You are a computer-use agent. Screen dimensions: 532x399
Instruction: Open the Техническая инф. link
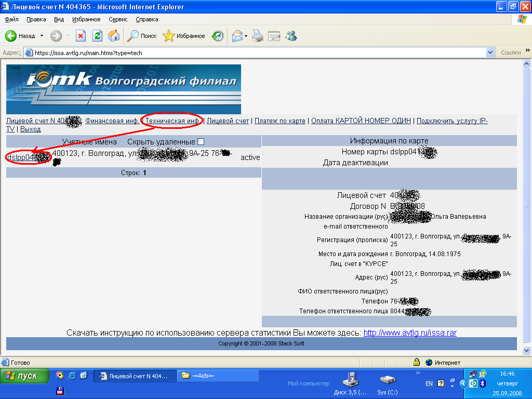point(172,121)
